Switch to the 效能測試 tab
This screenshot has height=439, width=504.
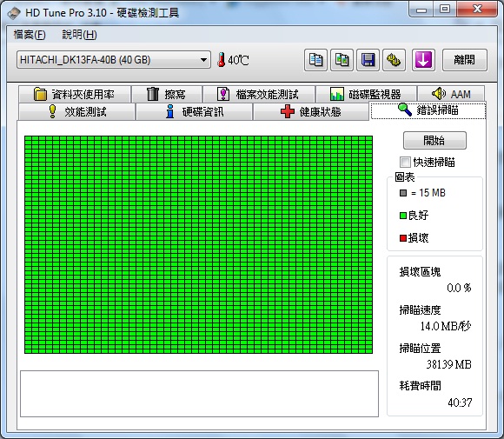[76, 111]
